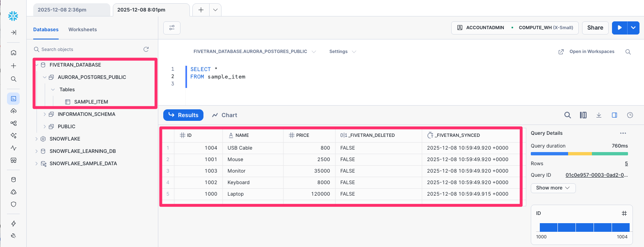
Task: Open the Query ID link
Action: pyautogui.click(x=596, y=175)
